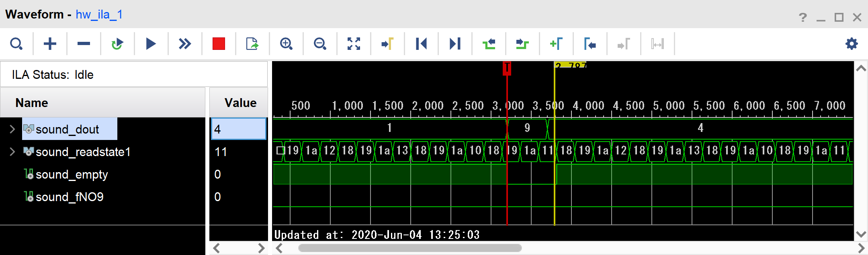868x255 pixels.
Task: Go to the first sample
Action: pos(421,43)
